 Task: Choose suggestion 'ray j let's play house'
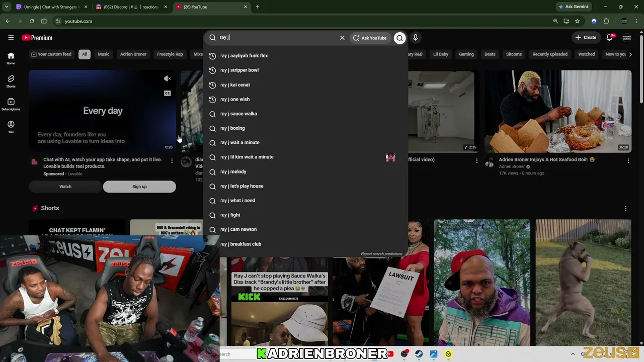[x=306, y=186]
